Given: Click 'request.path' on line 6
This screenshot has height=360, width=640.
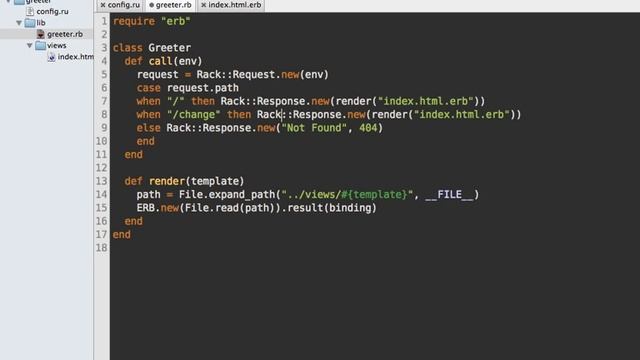Looking at the screenshot, I should [203, 88].
